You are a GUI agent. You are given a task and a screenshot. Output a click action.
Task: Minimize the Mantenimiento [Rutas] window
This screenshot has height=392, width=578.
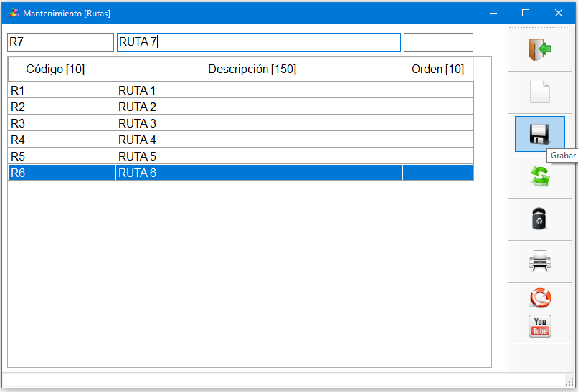pyautogui.click(x=493, y=14)
